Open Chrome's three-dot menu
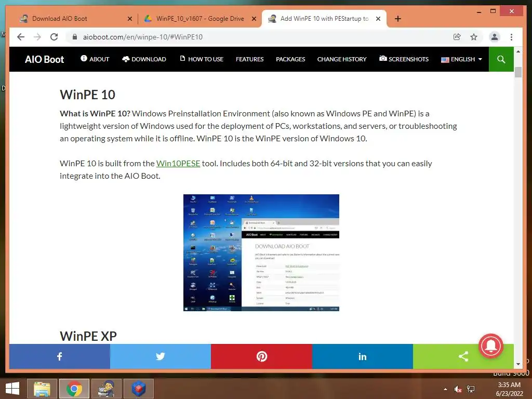Image resolution: width=532 pixels, height=399 pixels. pyautogui.click(x=511, y=37)
